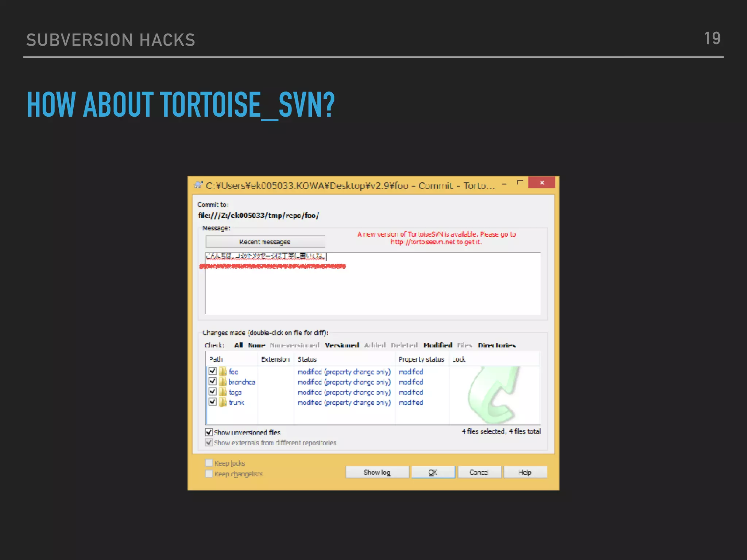Select the Modified check filter

[x=438, y=345]
